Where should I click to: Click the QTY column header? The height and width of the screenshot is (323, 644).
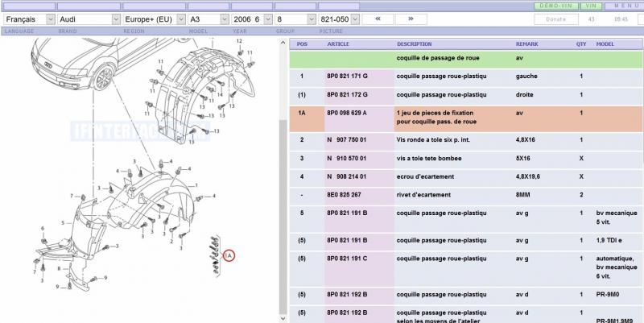pos(581,44)
